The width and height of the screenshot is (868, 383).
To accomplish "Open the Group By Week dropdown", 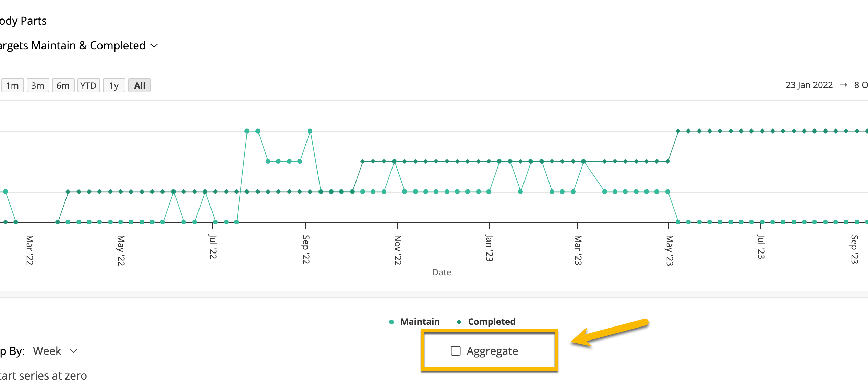I will [47, 351].
